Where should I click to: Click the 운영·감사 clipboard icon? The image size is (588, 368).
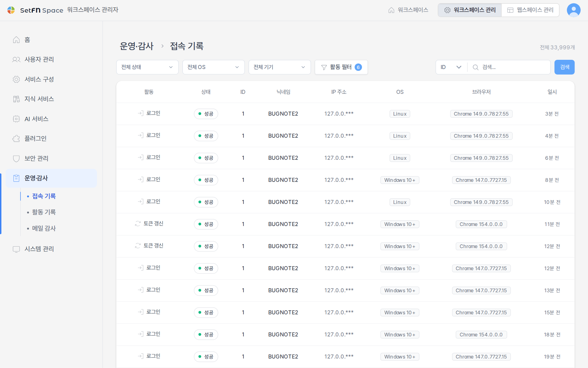(16, 178)
